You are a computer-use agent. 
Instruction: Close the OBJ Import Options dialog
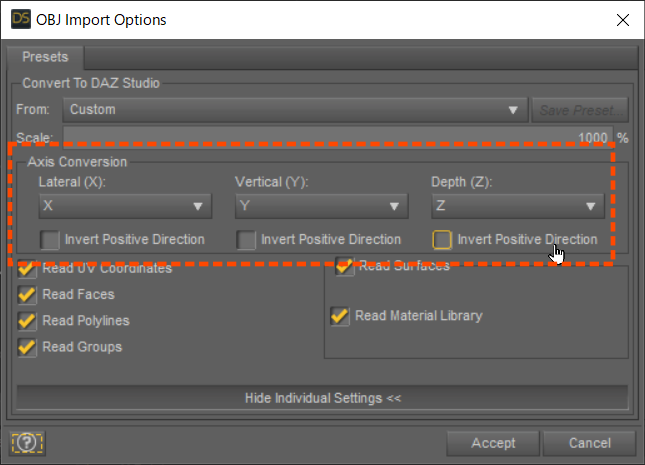click(x=623, y=20)
